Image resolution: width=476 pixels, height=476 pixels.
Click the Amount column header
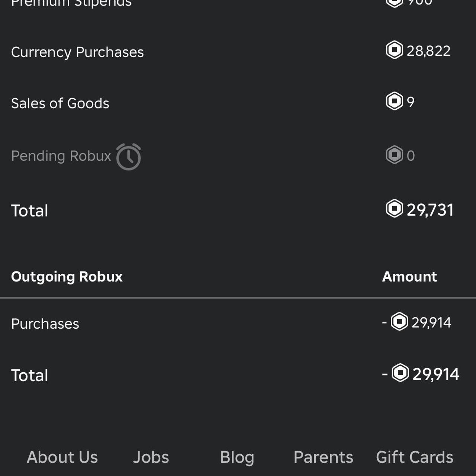pos(409,277)
